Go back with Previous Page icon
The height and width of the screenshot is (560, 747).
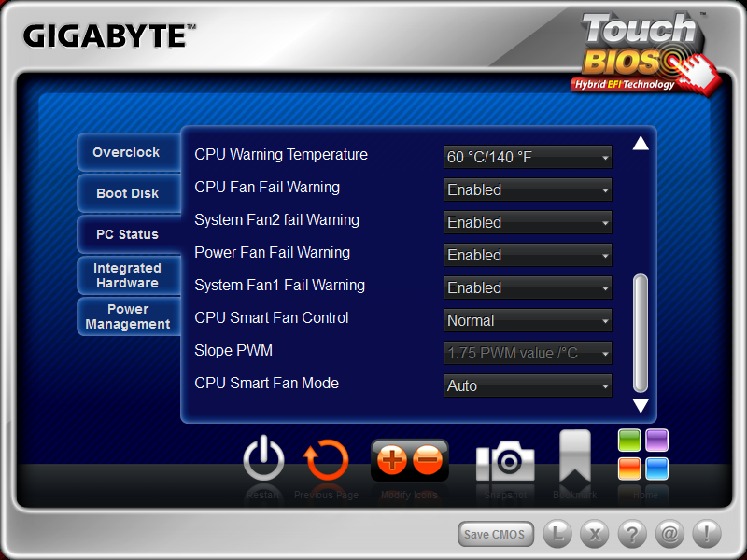326,459
